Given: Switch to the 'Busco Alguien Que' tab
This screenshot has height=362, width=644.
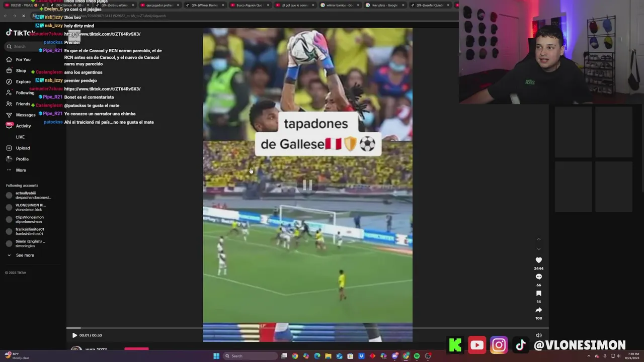Looking at the screenshot, I should (250, 5).
